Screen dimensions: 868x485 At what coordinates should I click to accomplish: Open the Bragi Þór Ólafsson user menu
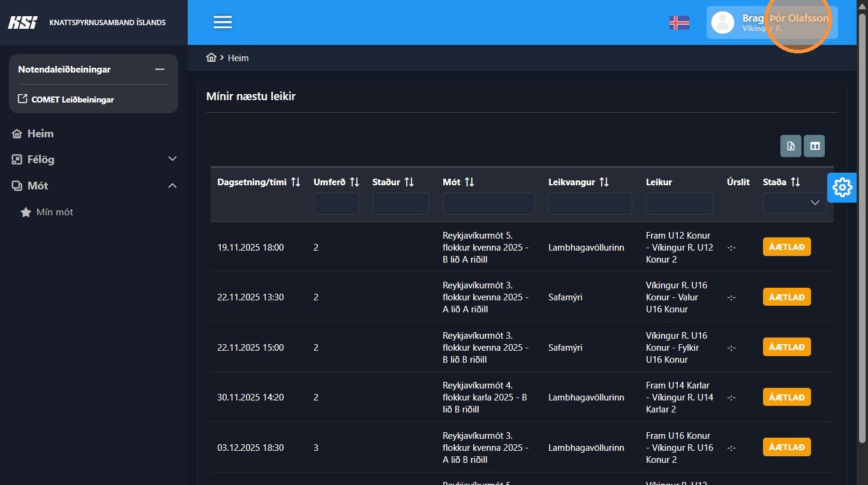click(x=772, y=23)
